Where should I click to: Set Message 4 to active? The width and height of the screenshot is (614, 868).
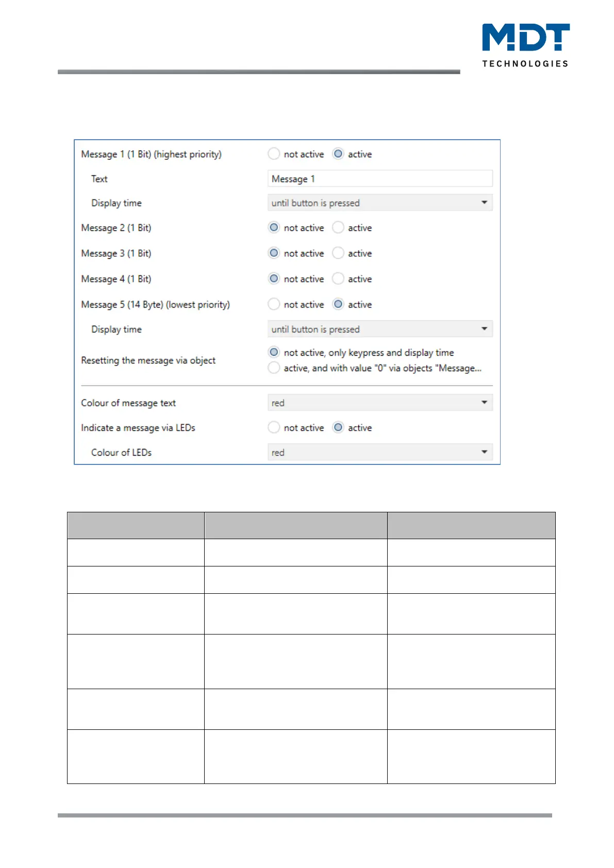click(x=338, y=278)
